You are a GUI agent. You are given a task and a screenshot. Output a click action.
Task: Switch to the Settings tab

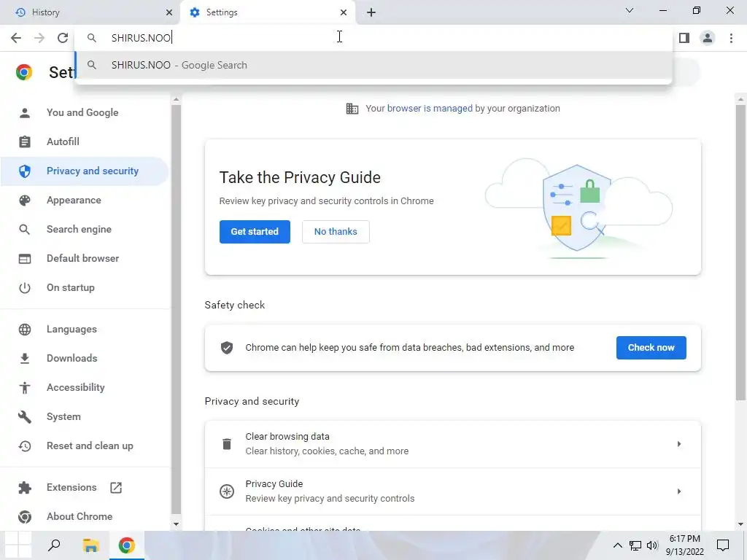pos(268,12)
